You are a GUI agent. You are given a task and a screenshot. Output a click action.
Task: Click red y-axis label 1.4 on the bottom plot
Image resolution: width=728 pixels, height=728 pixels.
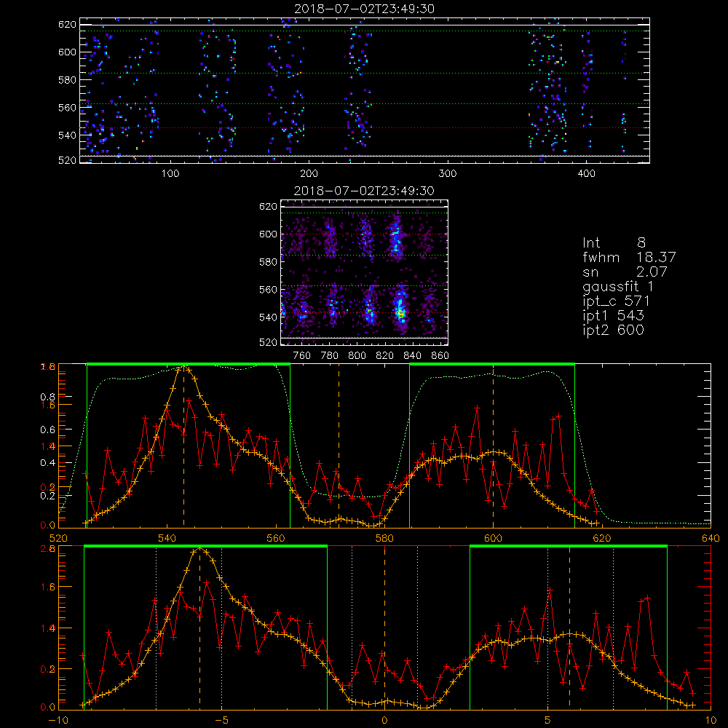48,629
